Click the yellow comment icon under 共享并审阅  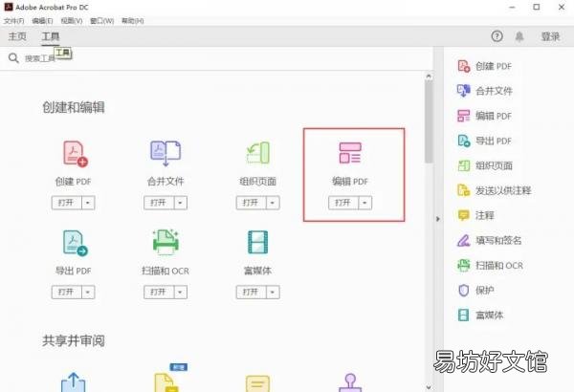258,383
